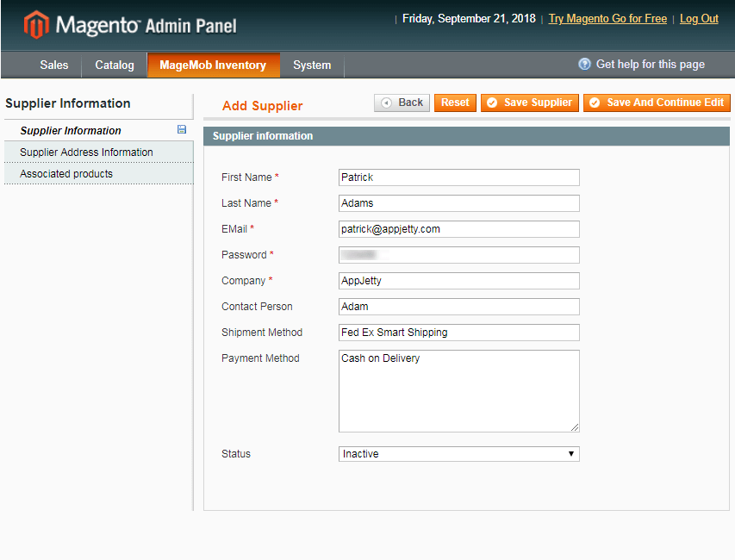
Task: Follow the Try Magento Go for Free link
Action: 607,19
